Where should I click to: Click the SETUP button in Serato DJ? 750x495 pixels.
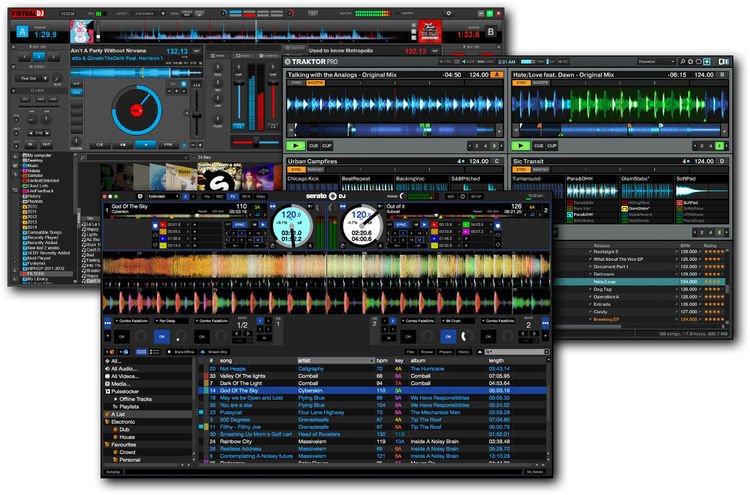point(476,196)
